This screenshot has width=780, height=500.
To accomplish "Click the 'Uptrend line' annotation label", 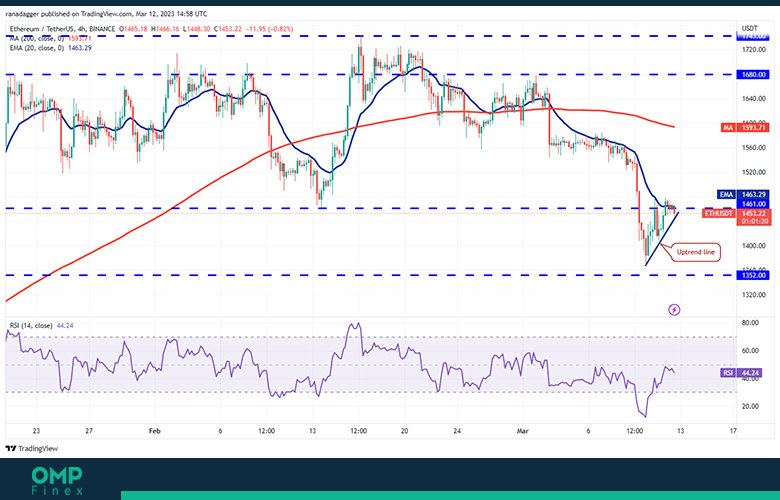I will [x=695, y=252].
